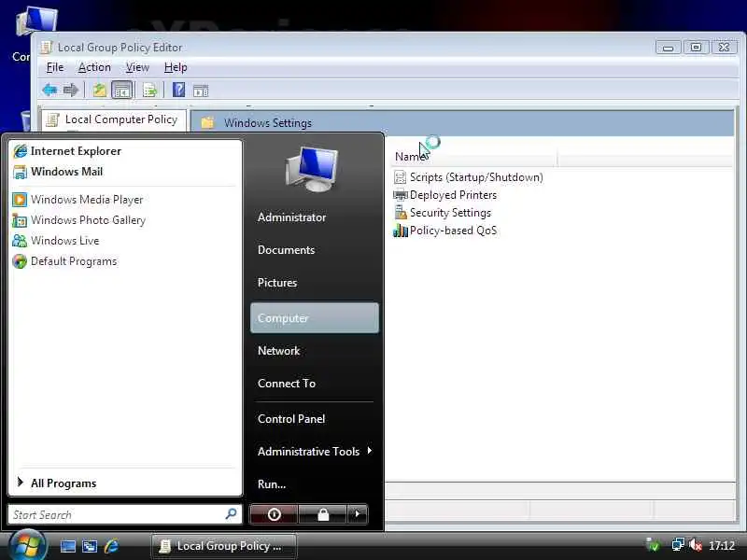747x560 pixels.
Task: Open the View menu
Action: (137, 67)
